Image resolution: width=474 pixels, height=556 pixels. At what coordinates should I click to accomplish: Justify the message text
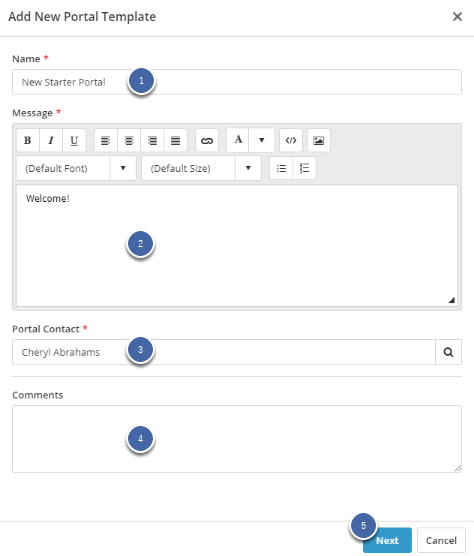(175, 140)
